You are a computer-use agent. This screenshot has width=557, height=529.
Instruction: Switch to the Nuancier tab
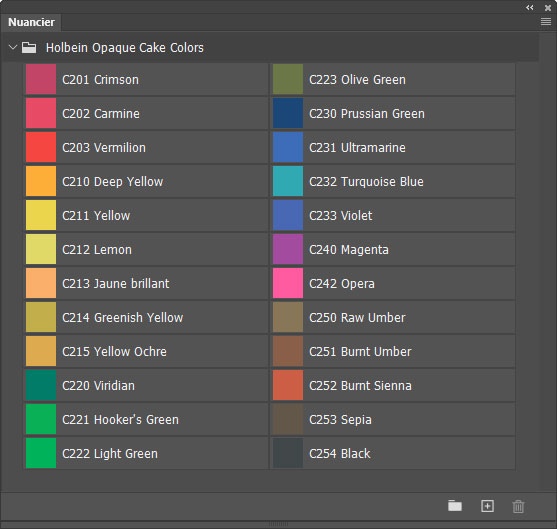pyautogui.click(x=31, y=22)
